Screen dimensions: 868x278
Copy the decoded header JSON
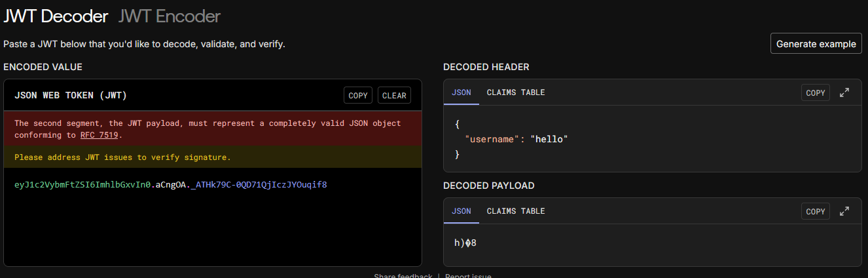(816, 93)
